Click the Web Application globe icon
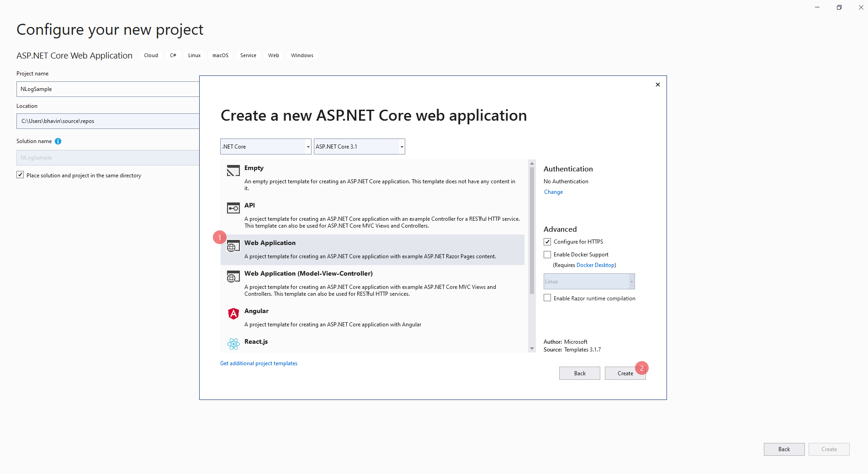868x474 pixels. point(233,246)
